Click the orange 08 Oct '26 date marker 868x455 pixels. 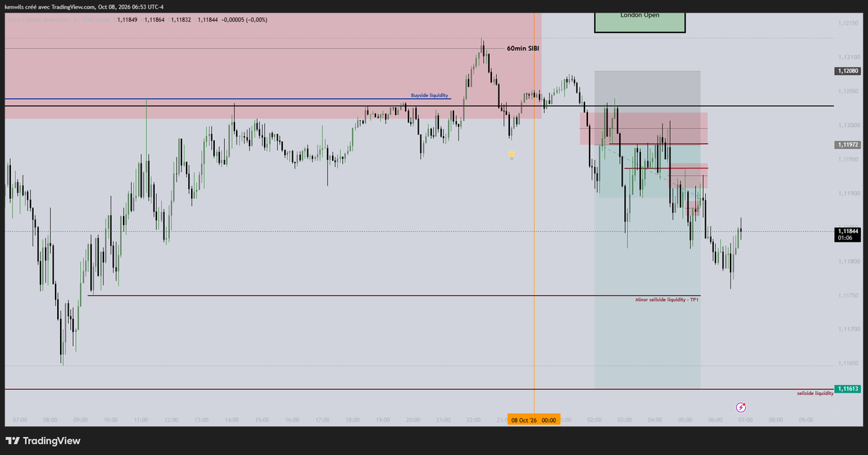tap(533, 420)
